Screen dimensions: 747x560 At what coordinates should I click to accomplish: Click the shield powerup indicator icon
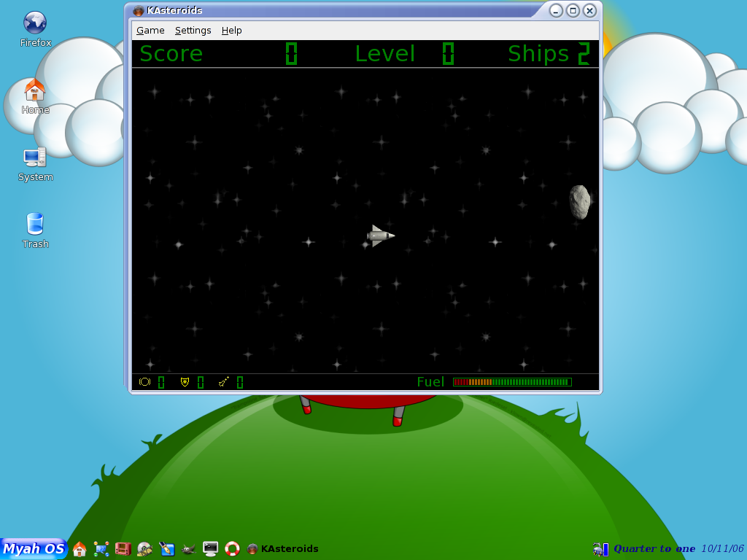pos(185,382)
